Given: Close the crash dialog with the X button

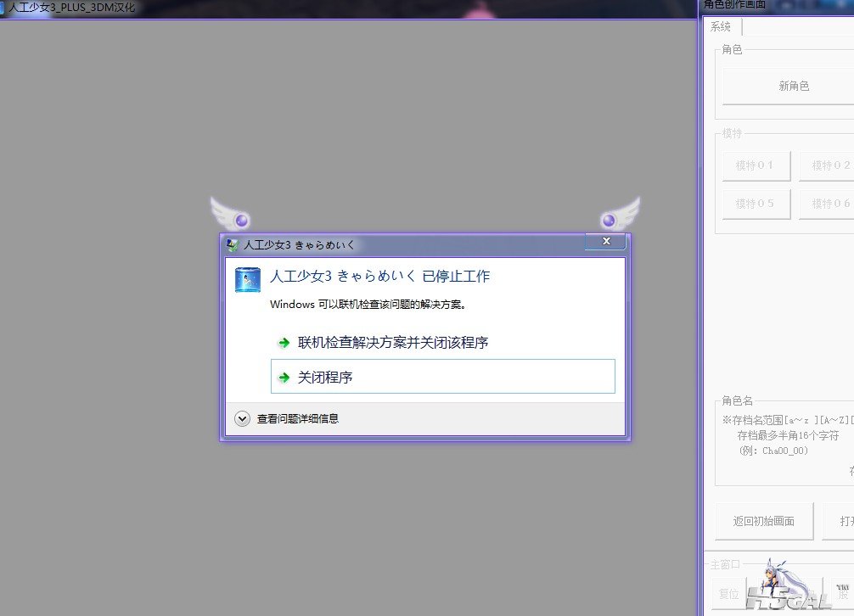Looking at the screenshot, I should tap(606, 242).
